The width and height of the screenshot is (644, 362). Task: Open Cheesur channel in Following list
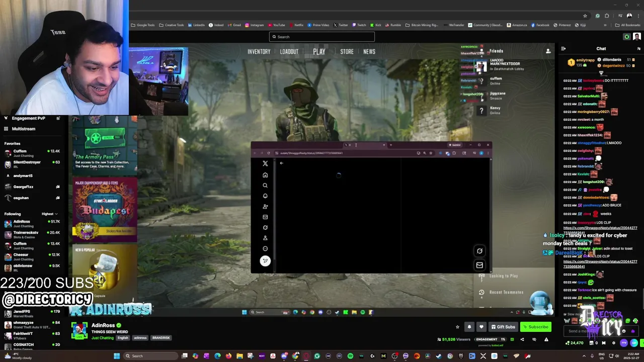(32, 257)
